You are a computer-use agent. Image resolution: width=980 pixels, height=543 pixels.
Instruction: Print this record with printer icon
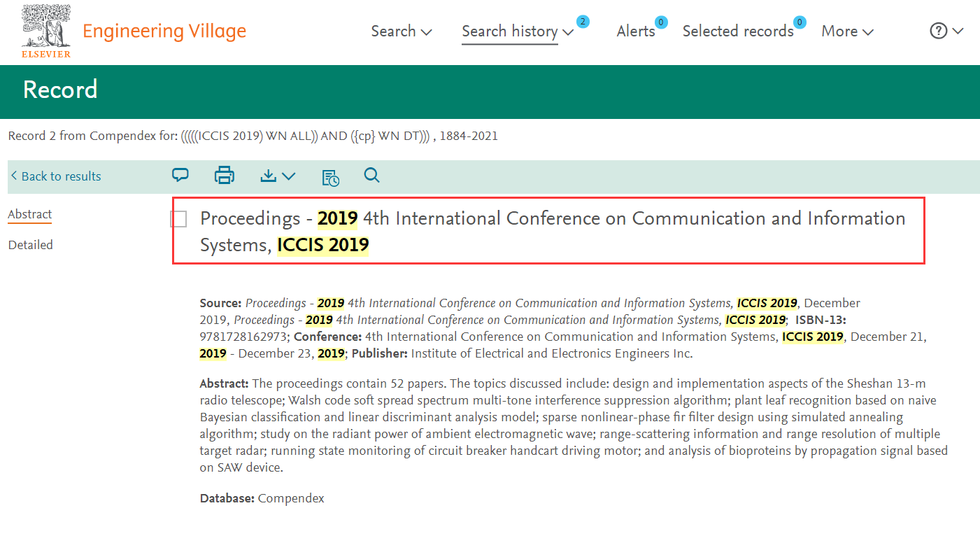pos(225,176)
